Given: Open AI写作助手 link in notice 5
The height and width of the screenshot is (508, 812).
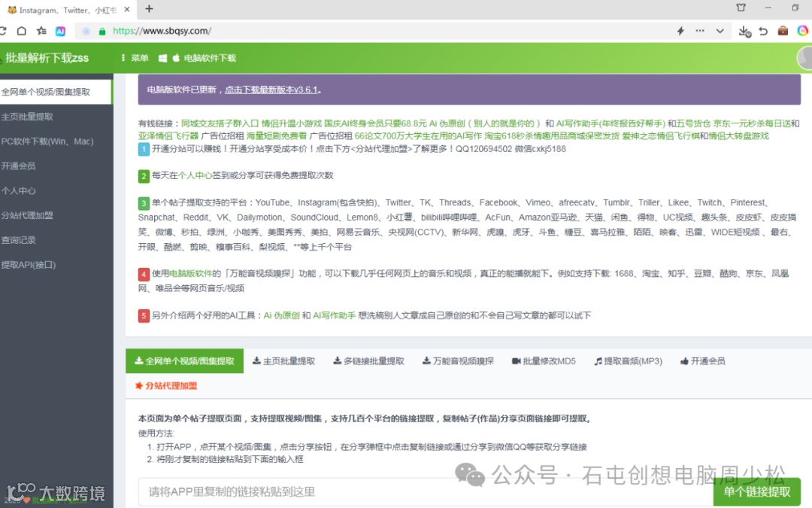Looking at the screenshot, I should 335,315.
